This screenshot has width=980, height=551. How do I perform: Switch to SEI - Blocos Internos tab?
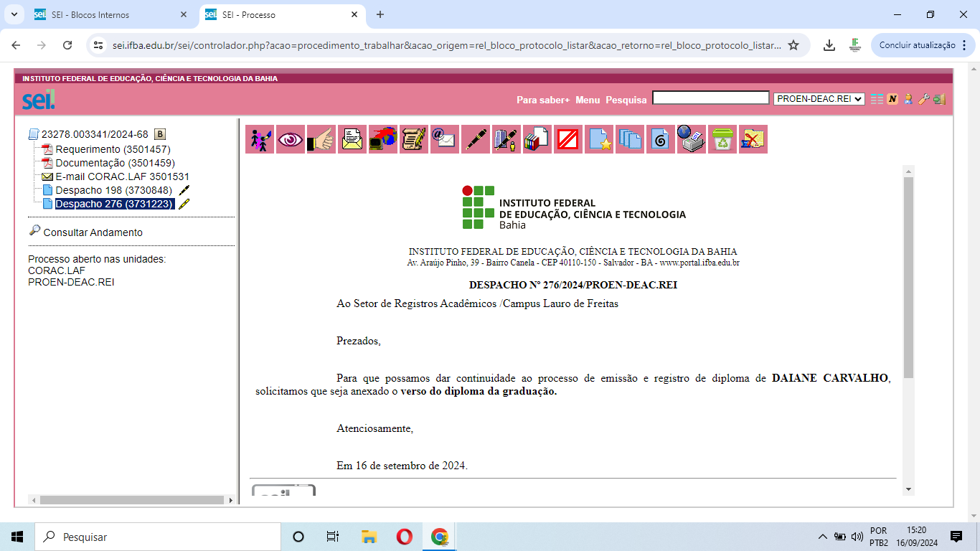point(111,14)
